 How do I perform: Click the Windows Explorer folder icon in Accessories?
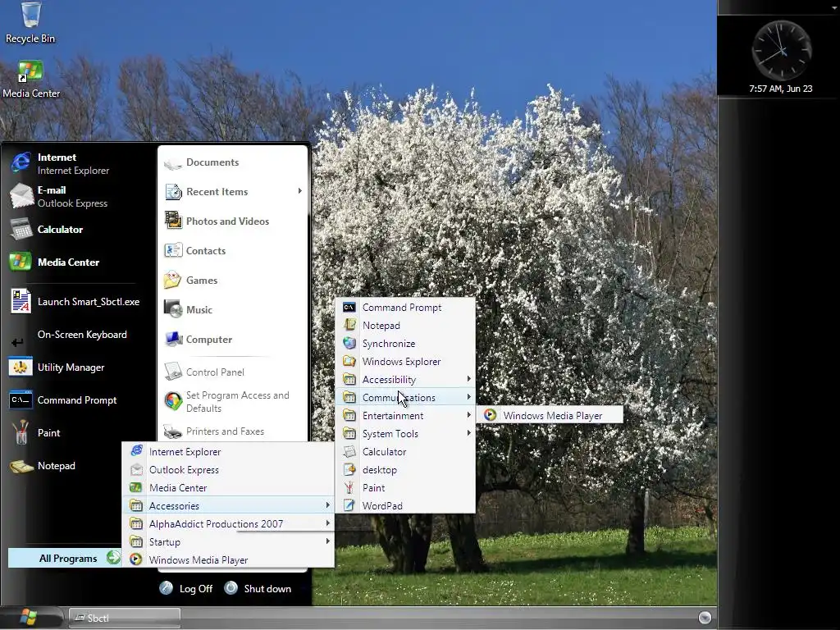pyautogui.click(x=349, y=361)
